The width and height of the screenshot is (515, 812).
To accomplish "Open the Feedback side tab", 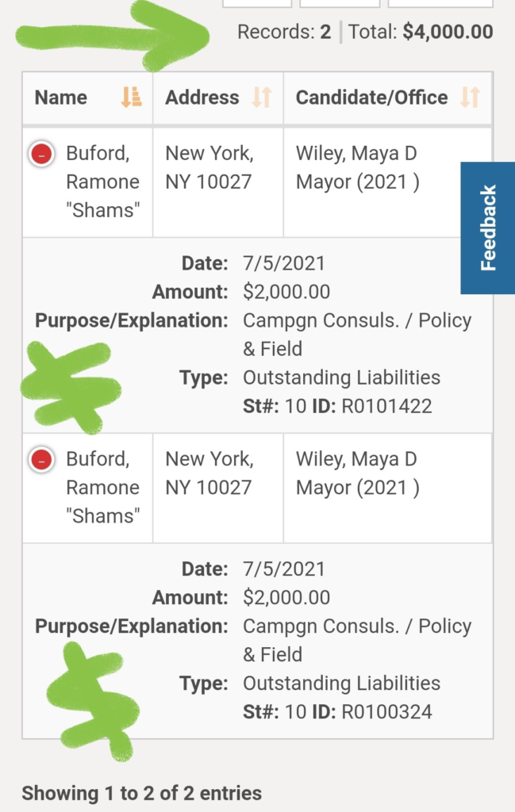I will 487,228.
